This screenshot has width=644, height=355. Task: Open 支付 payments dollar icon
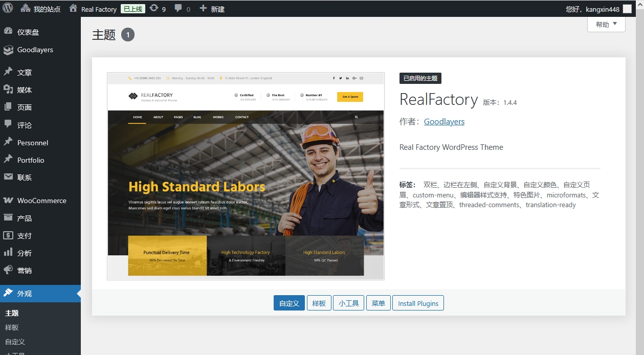(8, 235)
